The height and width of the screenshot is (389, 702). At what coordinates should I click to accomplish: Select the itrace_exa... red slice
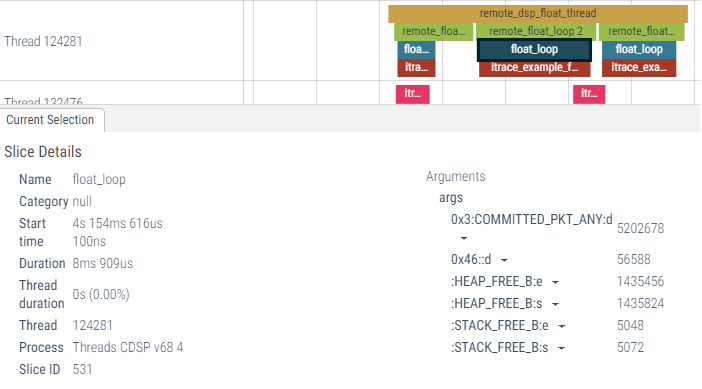click(639, 68)
